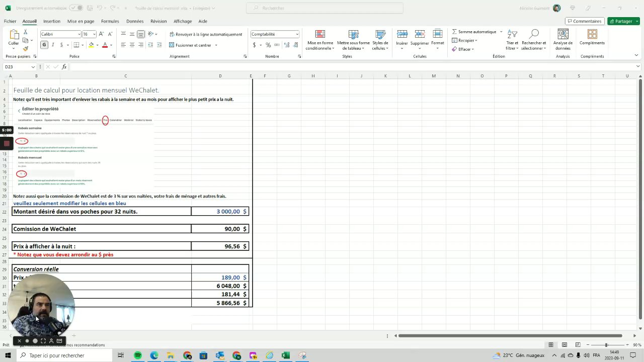Click Somme automatique
This screenshot has width=644, height=362.
point(474,32)
